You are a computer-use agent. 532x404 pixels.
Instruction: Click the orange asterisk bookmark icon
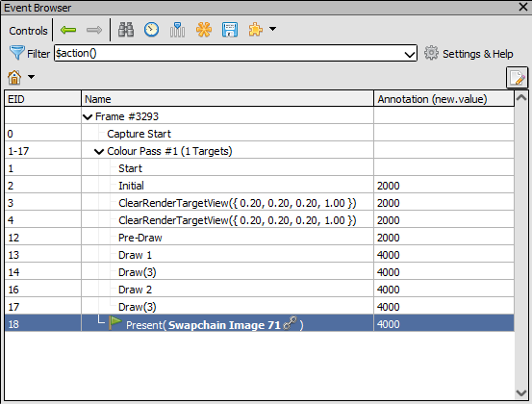tap(204, 30)
